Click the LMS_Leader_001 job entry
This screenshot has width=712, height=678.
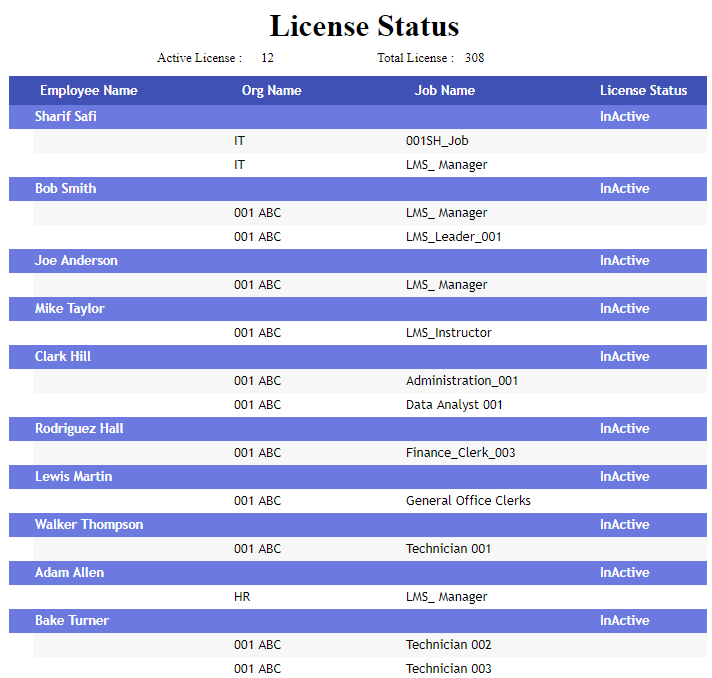(x=453, y=237)
